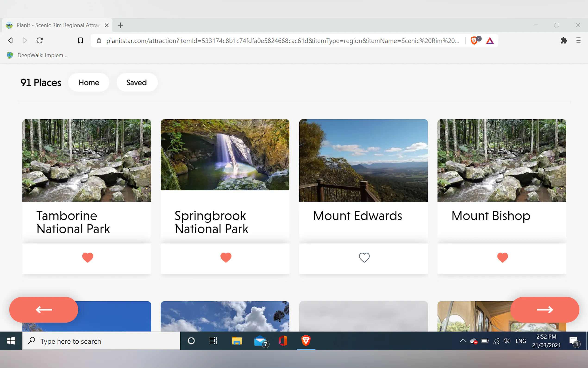Save Mount Edwards with heart icon
Viewport: 588px width, 368px height.
[364, 257]
